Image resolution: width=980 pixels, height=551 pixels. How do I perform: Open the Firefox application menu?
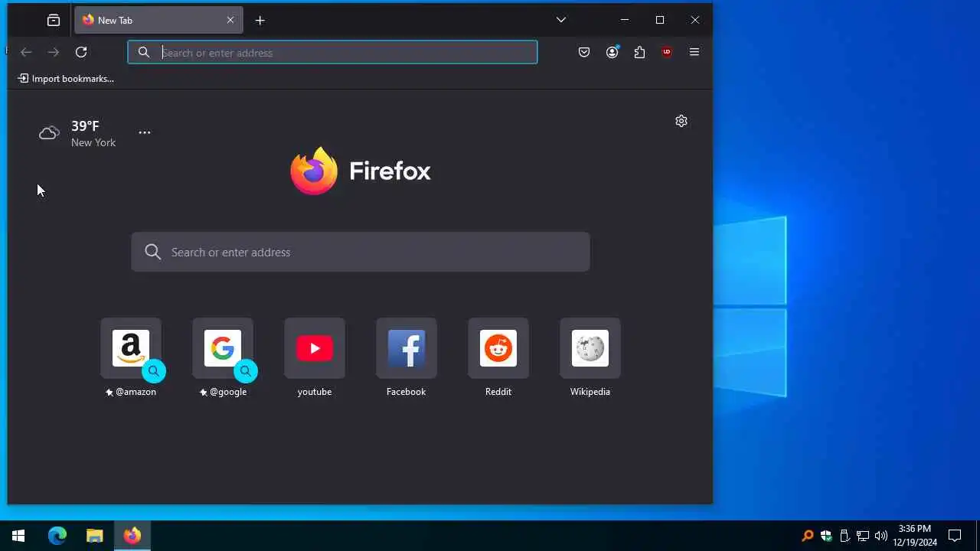(x=694, y=52)
